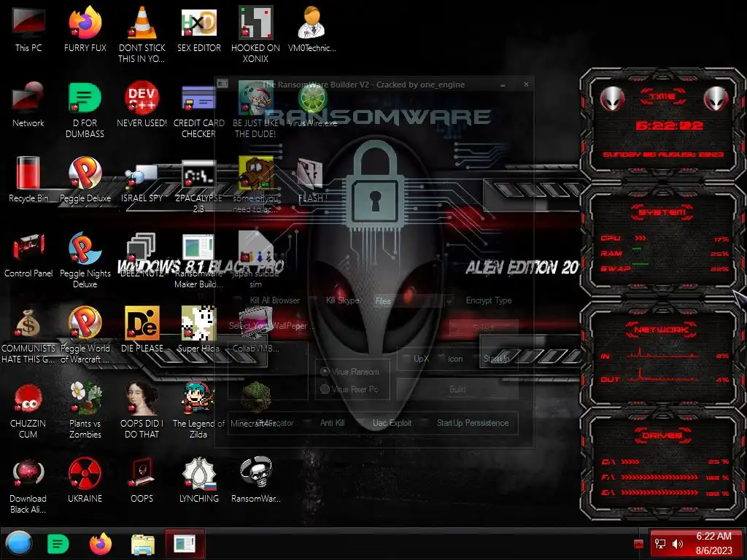The width and height of the screenshot is (747, 560).
Task: Select the CREDIT CARD CHECKER desktop icon
Action: click(198, 111)
